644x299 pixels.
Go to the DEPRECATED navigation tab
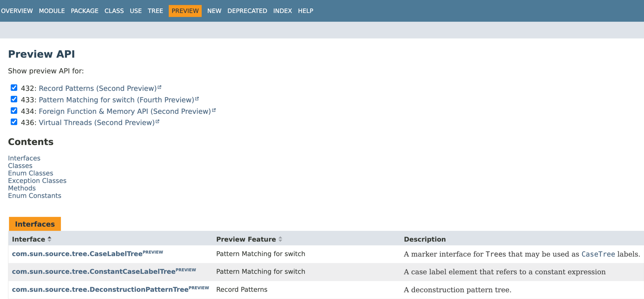tap(247, 11)
